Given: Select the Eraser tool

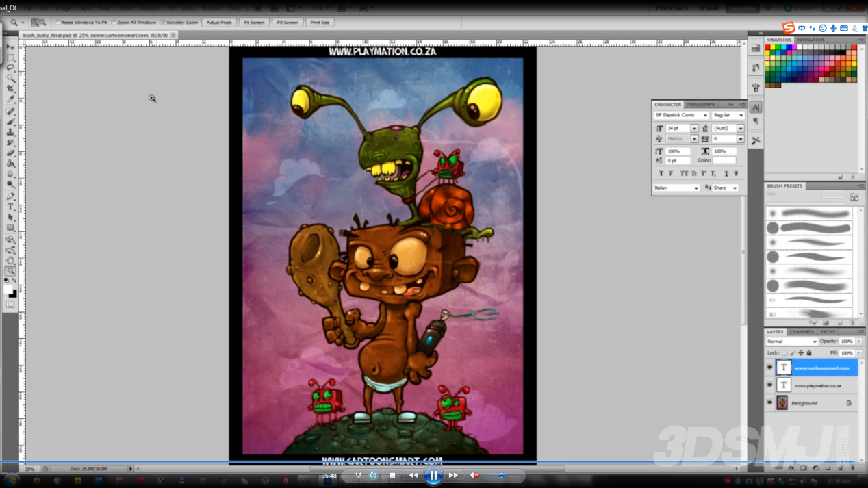Looking at the screenshot, I should (10, 153).
